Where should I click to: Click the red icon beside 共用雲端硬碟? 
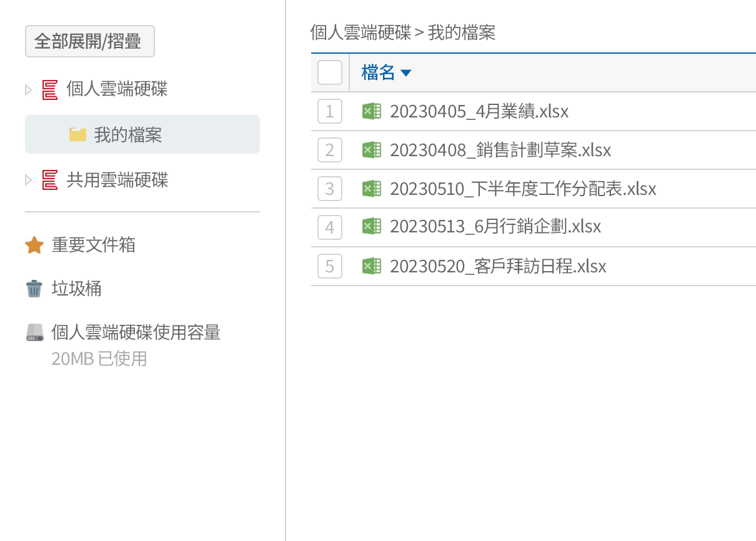(x=50, y=181)
